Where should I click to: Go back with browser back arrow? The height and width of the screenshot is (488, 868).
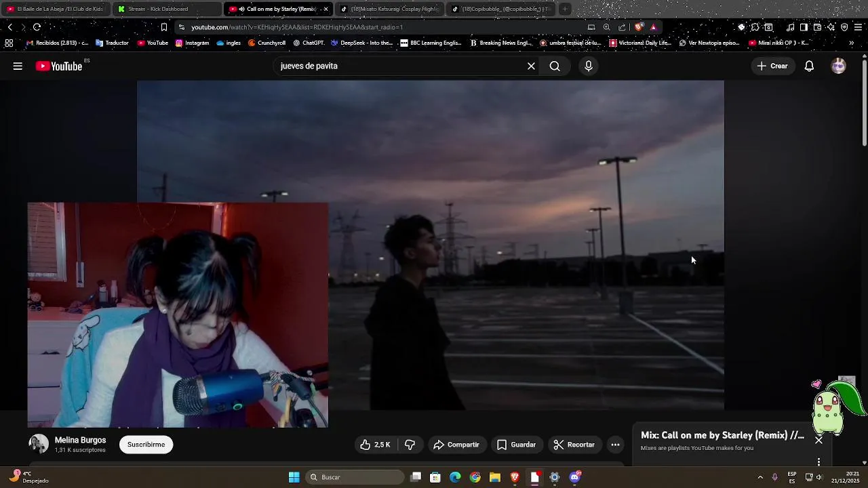[x=9, y=27]
